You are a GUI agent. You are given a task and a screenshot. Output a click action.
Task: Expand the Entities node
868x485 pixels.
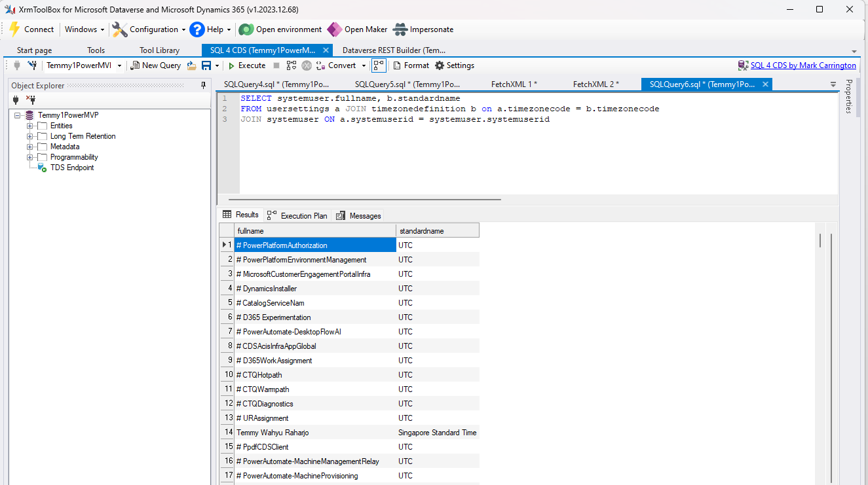(x=29, y=126)
